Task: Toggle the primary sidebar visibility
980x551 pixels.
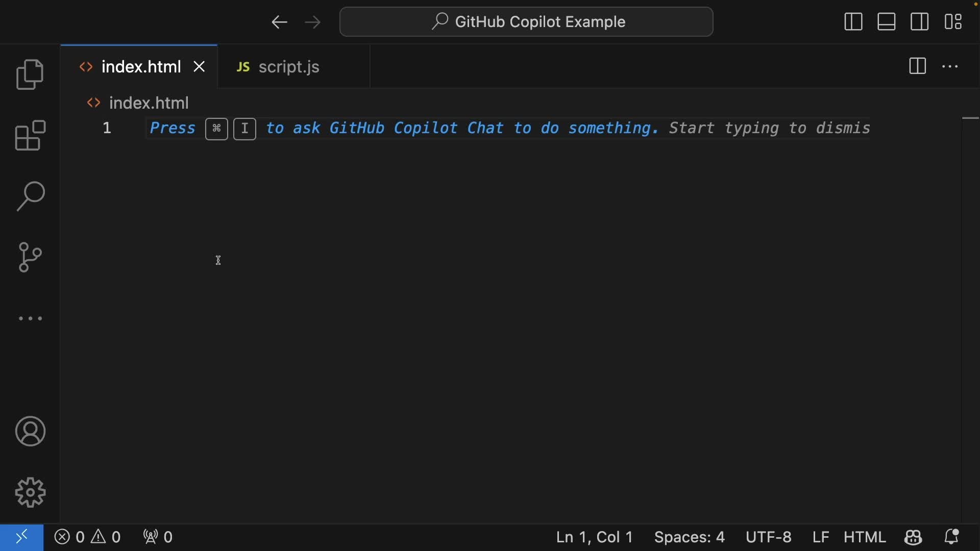Action: (853, 21)
